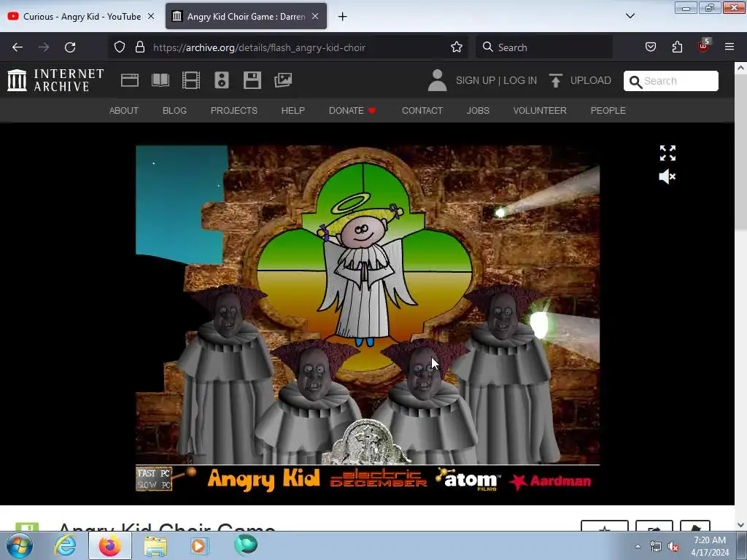Open uBlock extension icon with badge

704,46
